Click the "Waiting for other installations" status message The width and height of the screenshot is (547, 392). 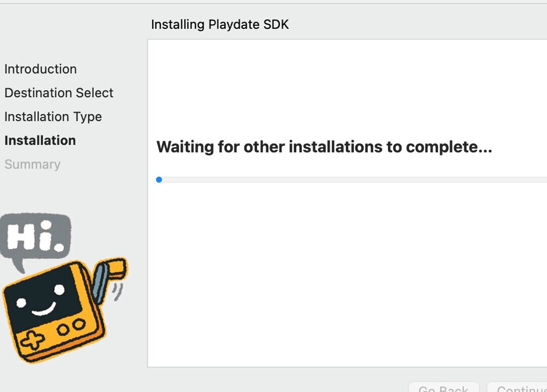coord(325,147)
